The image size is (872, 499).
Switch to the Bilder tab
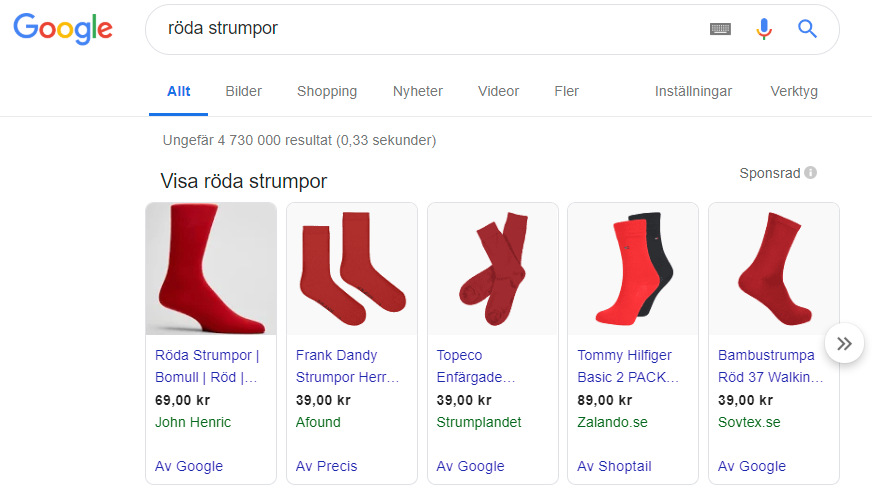pos(244,91)
